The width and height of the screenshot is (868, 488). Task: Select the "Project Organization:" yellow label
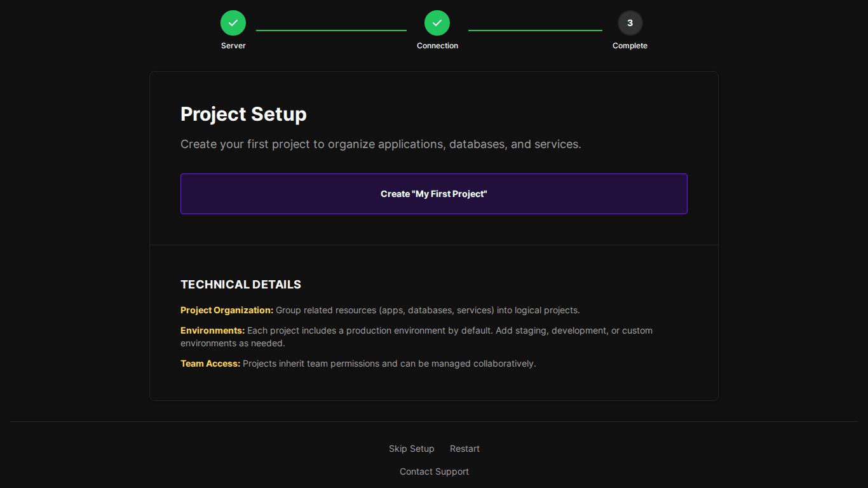(x=227, y=311)
